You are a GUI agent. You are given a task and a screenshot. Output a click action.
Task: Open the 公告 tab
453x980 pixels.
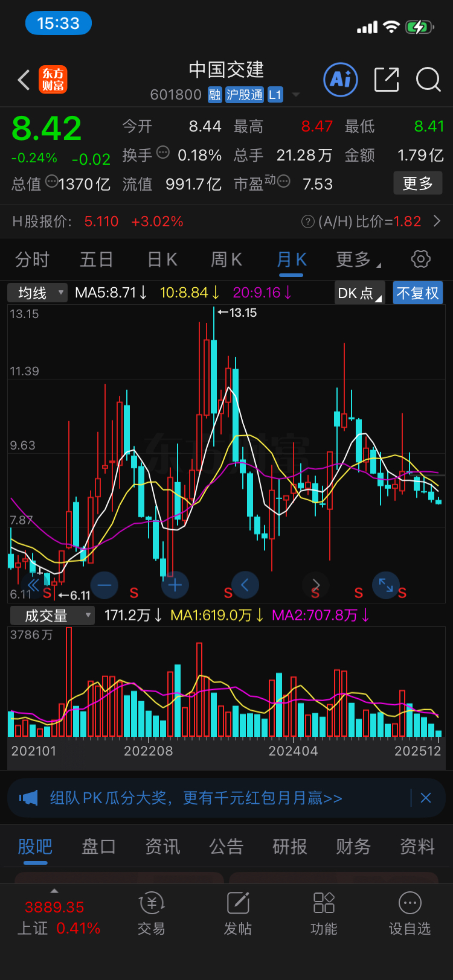(x=226, y=847)
